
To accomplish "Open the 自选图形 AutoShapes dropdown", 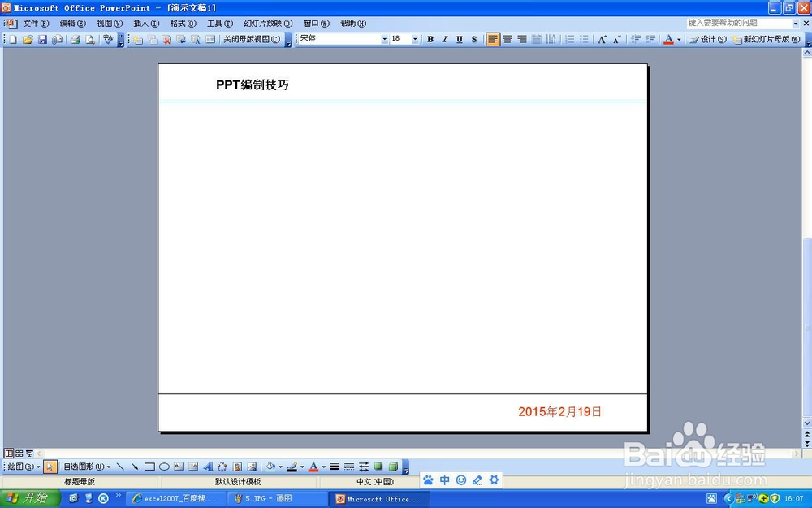I will click(x=89, y=467).
